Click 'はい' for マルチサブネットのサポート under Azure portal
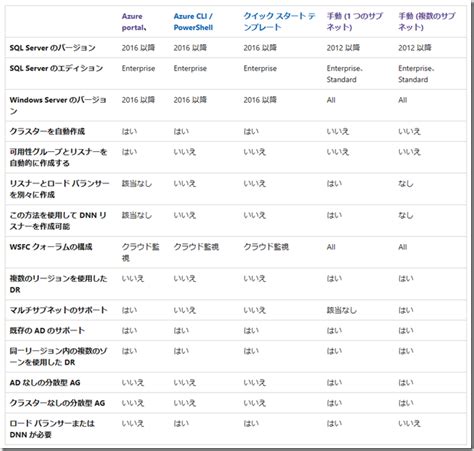This screenshot has width=474, height=451. click(129, 310)
